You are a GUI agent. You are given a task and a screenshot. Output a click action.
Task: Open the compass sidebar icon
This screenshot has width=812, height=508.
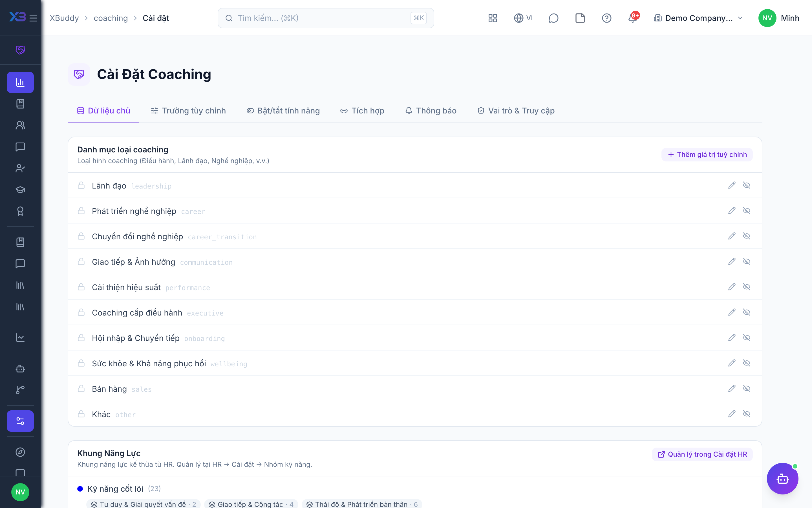(20, 452)
